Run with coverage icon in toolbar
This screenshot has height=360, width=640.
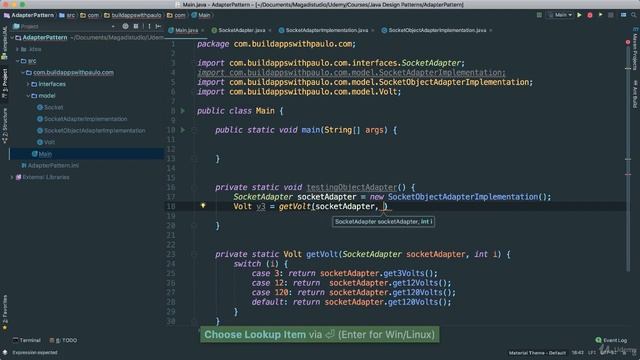point(600,15)
